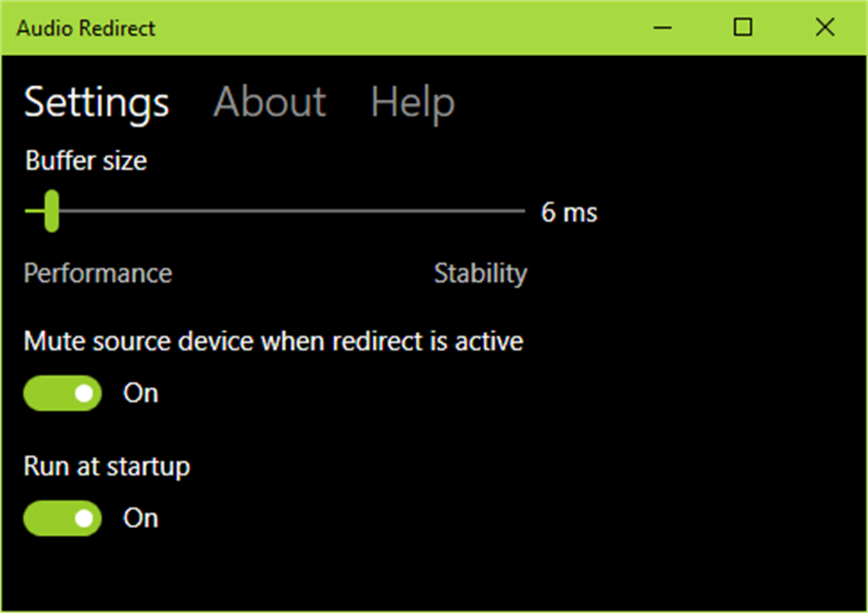Click the Stability label under the slider
Image resolution: width=868 pixels, height=613 pixels.
480,273
